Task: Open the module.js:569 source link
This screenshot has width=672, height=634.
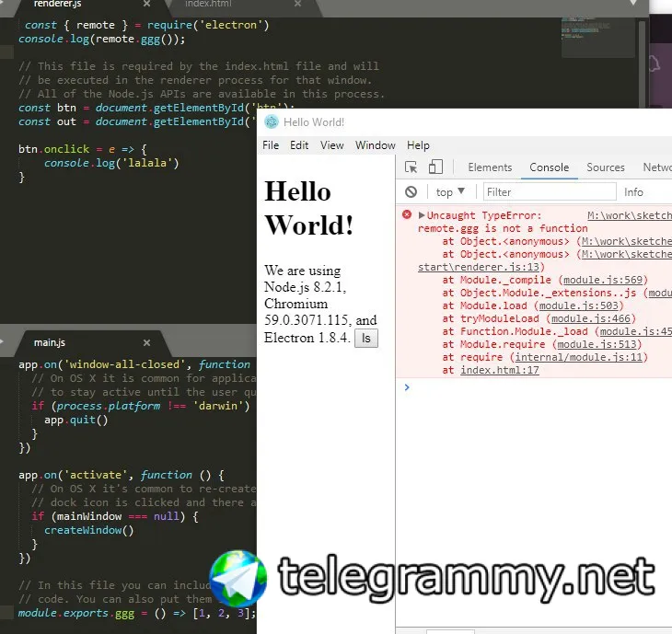Action: point(603,280)
